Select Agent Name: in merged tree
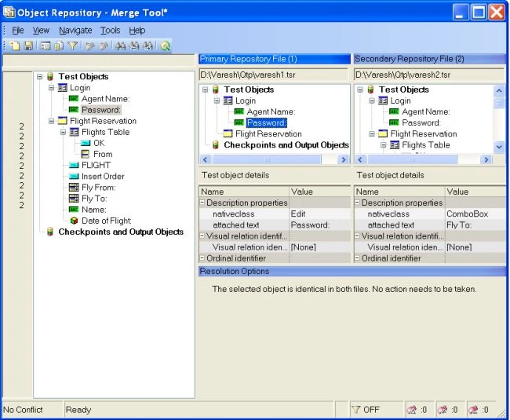Image resolution: width=510 pixels, height=420 pixels. [105, 99]
